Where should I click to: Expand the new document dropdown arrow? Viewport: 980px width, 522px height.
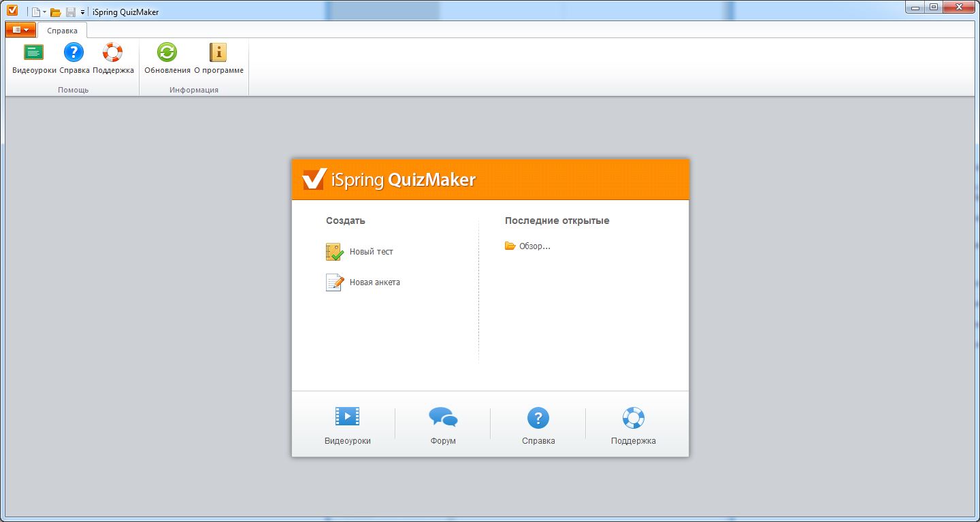45,12
